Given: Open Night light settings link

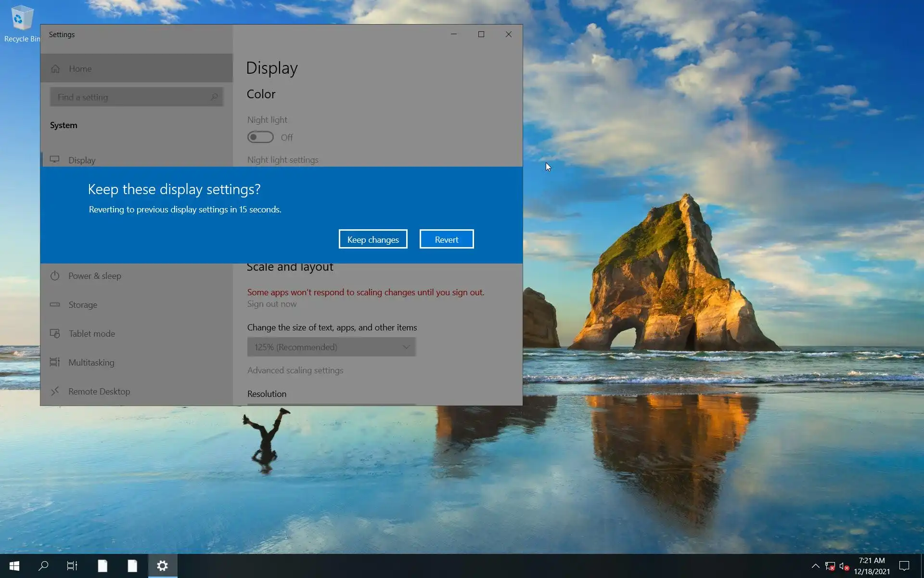Looking at the screenshot, I should [282, 160].
